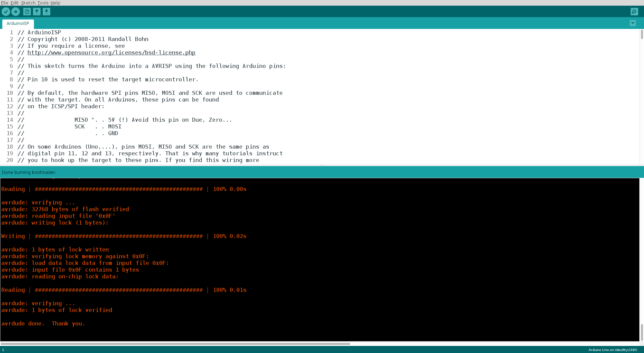
Task: Click 'This sketch turns the Arduino' comment line
Action: 151,66
